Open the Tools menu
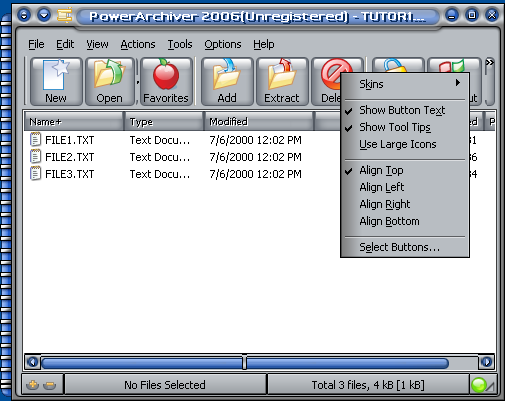This screenshot has height=401, width=505. [180, 44]
